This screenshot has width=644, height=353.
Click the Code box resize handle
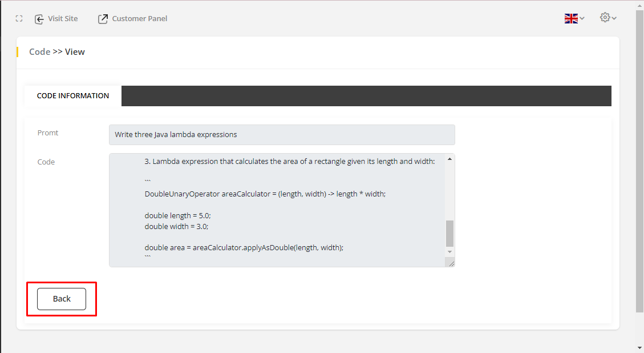451,263
